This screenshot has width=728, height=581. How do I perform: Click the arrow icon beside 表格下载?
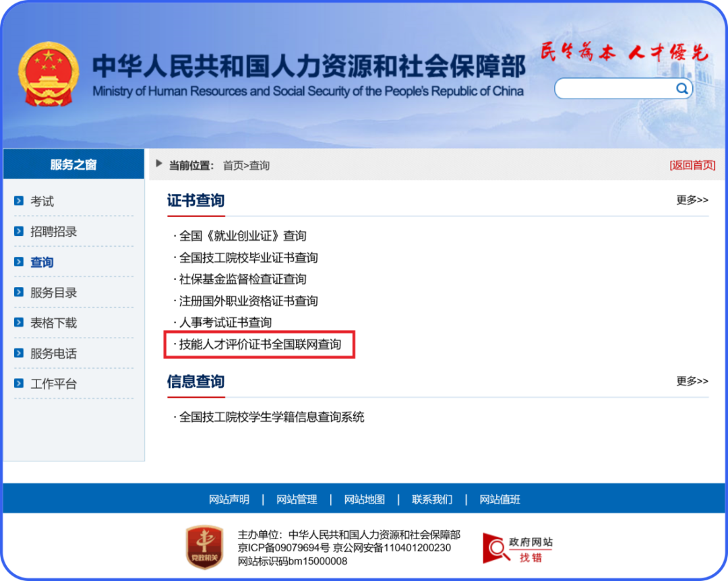19,322
